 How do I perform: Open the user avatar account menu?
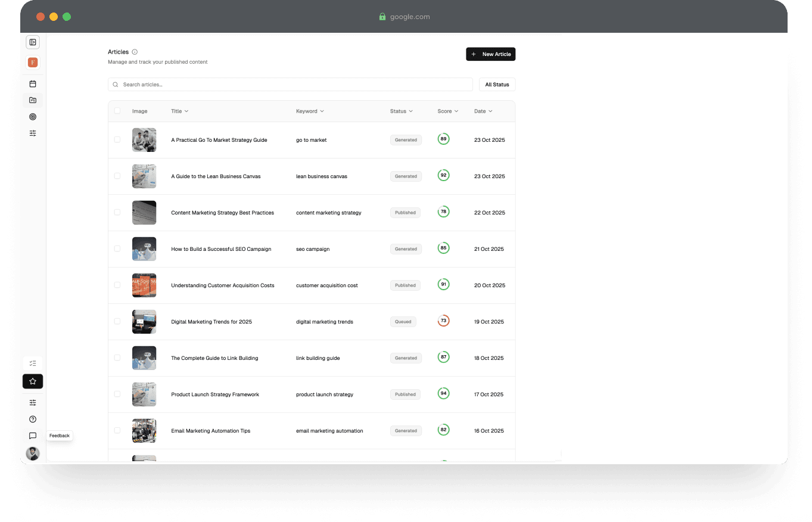pos(33,453)
